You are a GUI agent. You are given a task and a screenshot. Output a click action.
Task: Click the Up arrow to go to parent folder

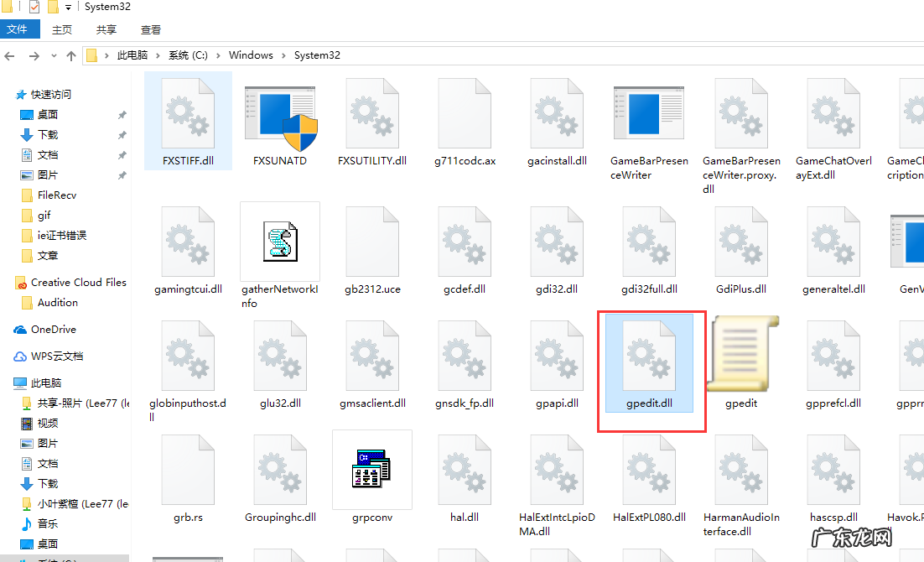(x=71, y=55)
